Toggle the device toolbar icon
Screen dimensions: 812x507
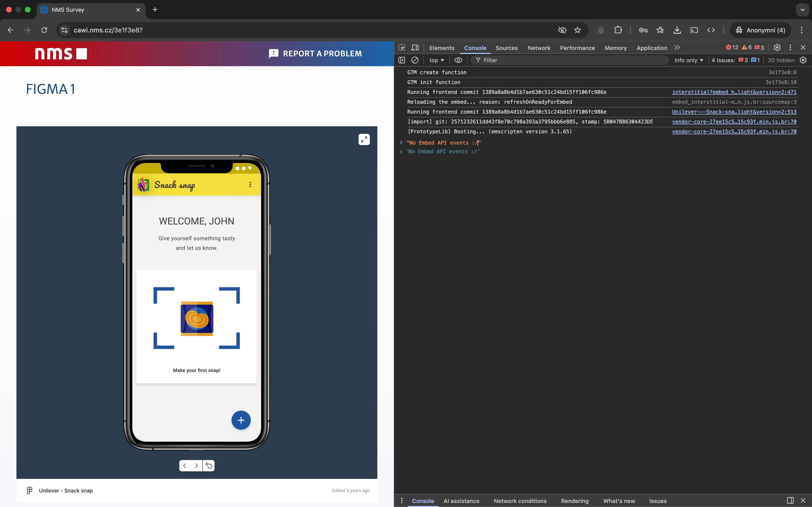(415, 48)
